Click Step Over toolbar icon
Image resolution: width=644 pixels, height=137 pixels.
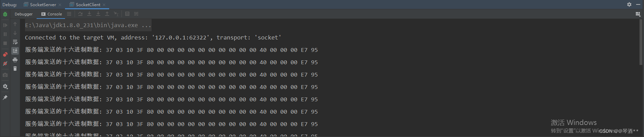pyautogui.click(x=80, y=14)
